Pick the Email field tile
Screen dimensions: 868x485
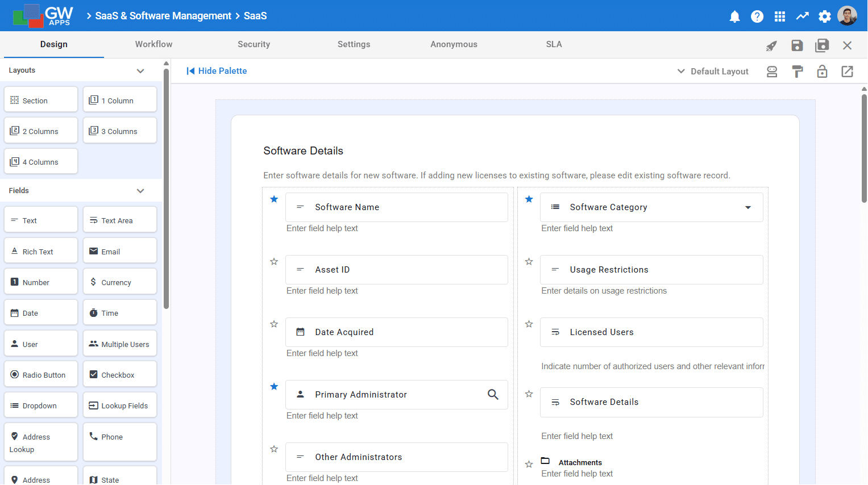pyautogui.click(x=120, y=250)
